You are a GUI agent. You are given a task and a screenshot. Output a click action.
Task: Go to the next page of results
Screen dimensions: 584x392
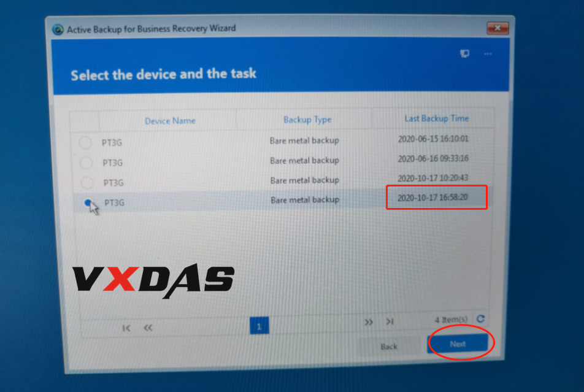tap(368, 322)
